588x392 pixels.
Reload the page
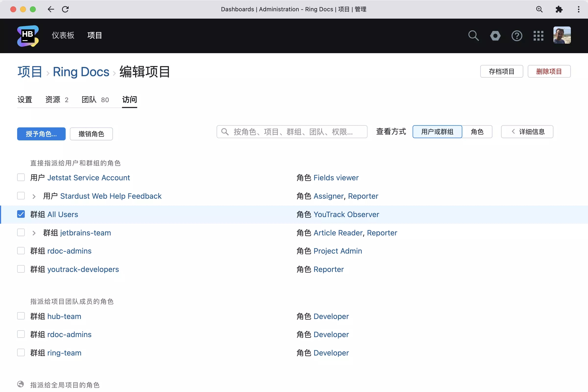point(65,9)
